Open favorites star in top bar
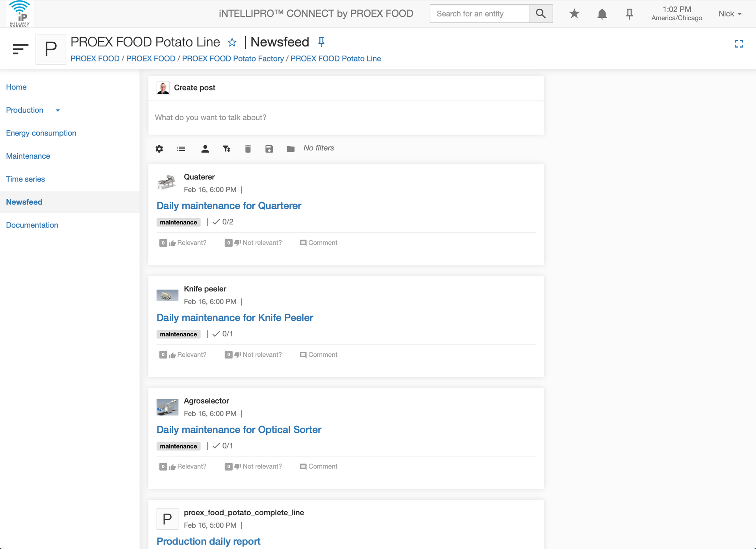The width and height of the screenshot is (756, 549). (574, 14)
